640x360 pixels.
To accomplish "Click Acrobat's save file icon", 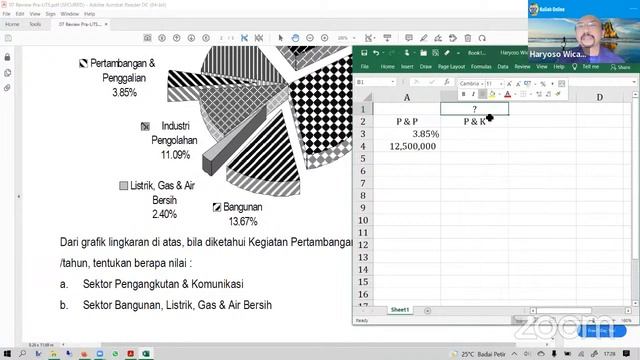I will [x=8, y=38].
